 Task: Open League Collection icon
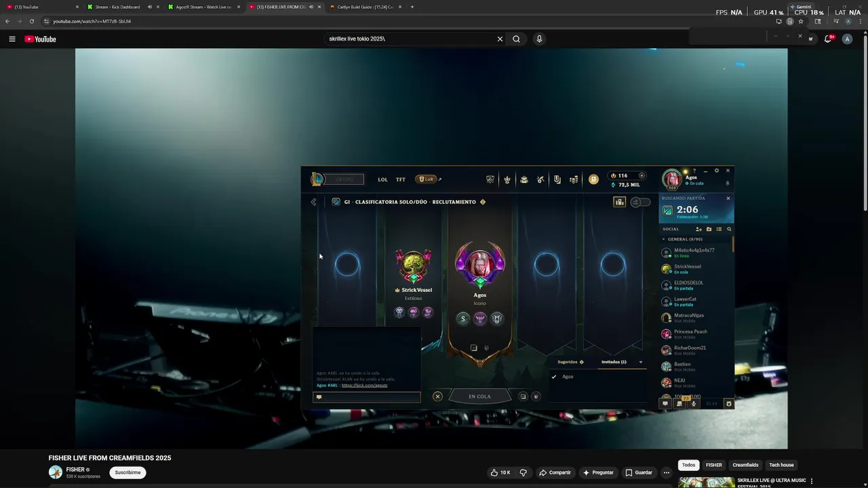524,180
